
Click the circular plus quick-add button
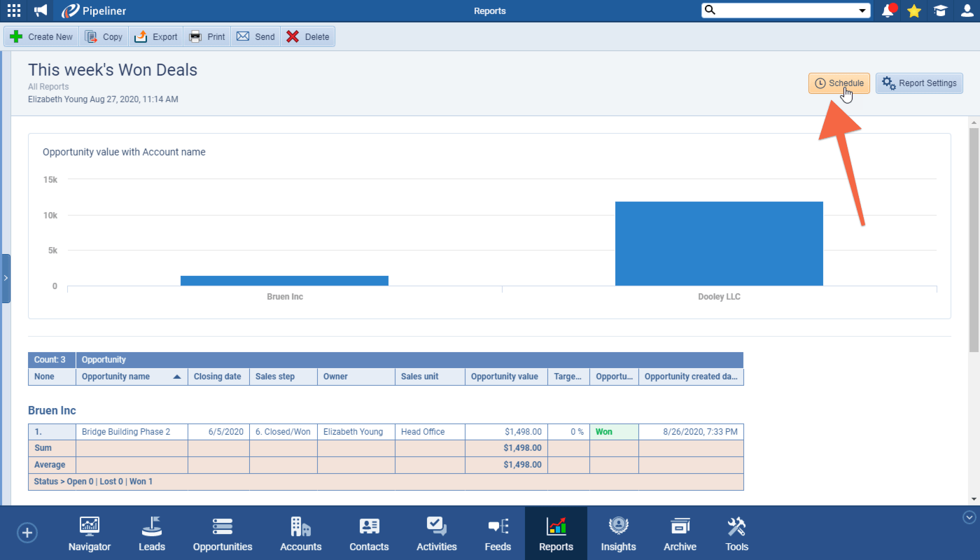click(x=27, y=533)
